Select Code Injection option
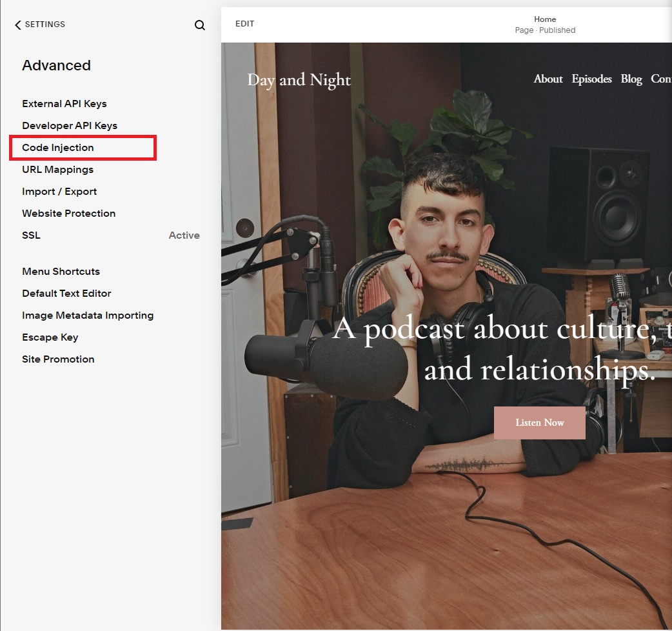 pyautogui.click(x=58, y=148)
